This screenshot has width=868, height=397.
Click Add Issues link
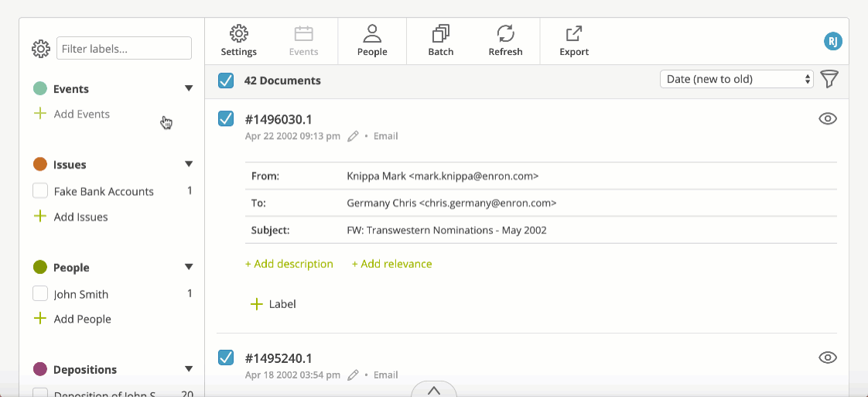pyautogui.click(x=80, y=217)
